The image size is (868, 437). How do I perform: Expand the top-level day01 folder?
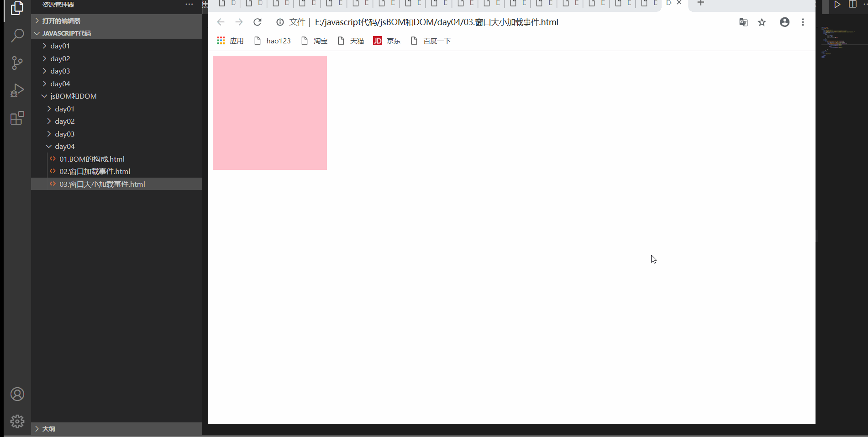[116, 46]
